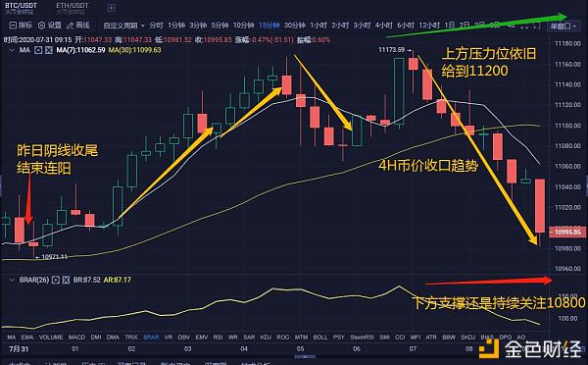Activate the 画线 drawing tool
The image size is (588, 365).
(78, 26)
